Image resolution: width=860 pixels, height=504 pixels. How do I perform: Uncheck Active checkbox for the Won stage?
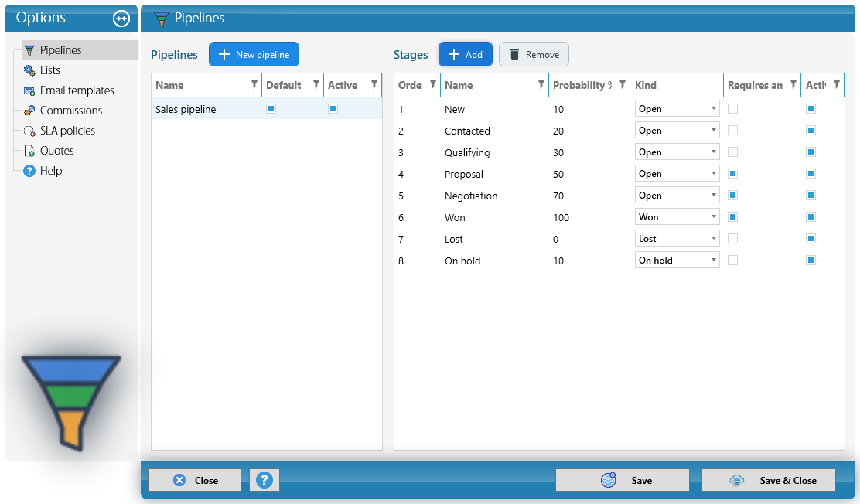(811, 217)
